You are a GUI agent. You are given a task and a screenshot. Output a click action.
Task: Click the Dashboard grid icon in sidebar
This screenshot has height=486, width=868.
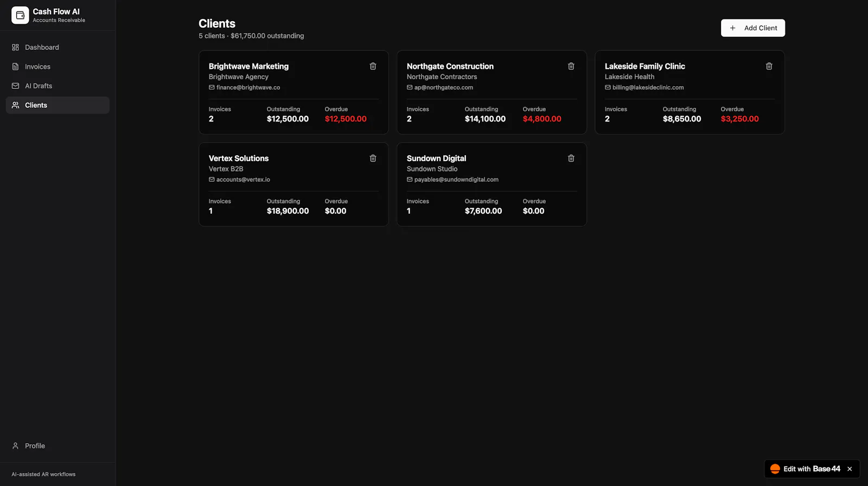point(15,47)
